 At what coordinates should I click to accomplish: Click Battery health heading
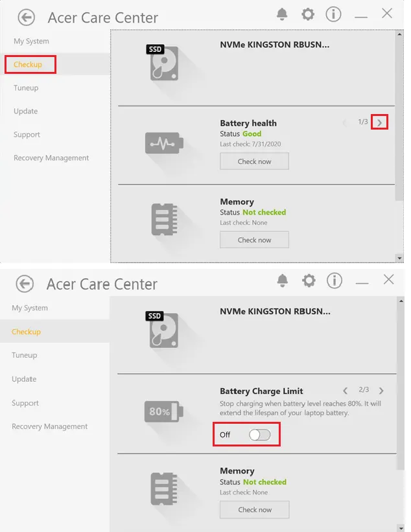[248, 123]
